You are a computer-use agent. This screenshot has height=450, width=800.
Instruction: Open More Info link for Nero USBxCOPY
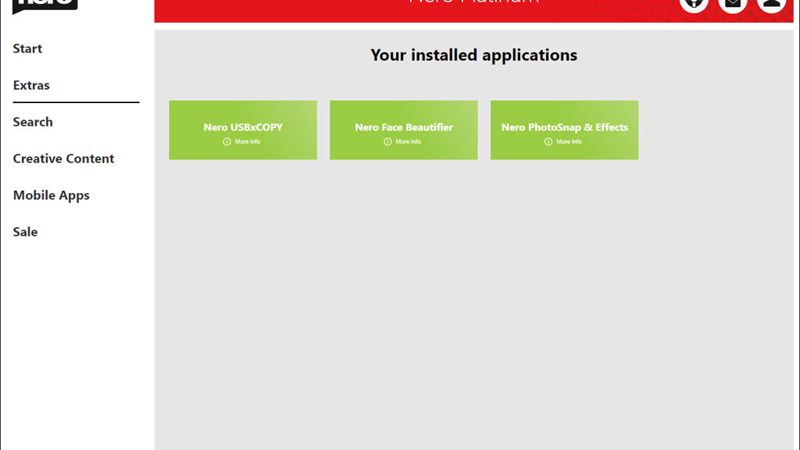tap(247, 142)
